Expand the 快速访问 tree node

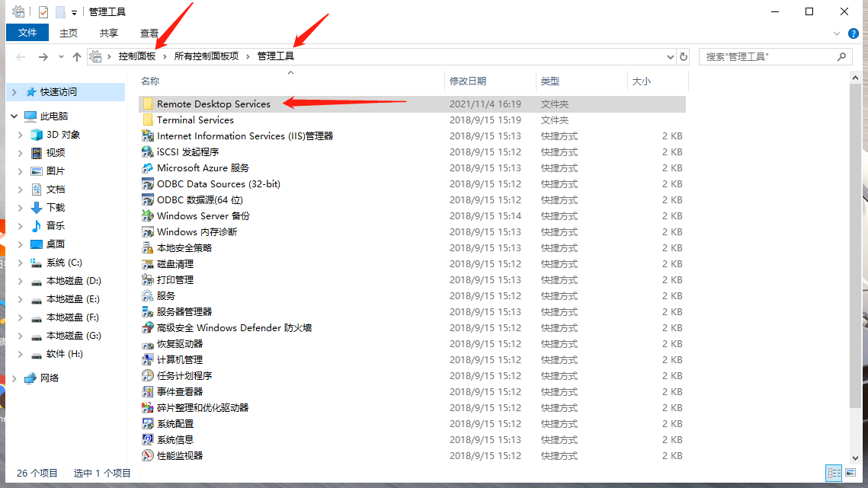click(x=14, y=92)
